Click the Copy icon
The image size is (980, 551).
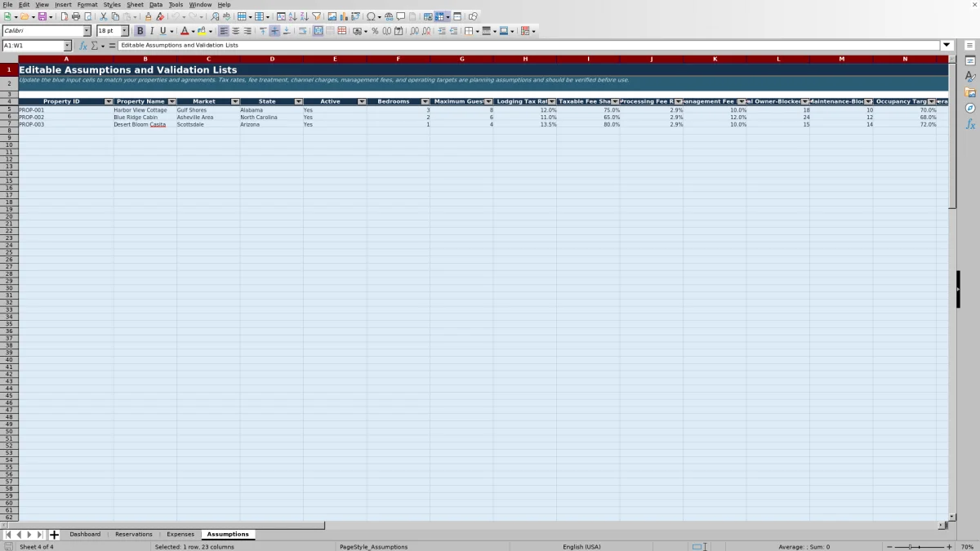coord(115,16)
